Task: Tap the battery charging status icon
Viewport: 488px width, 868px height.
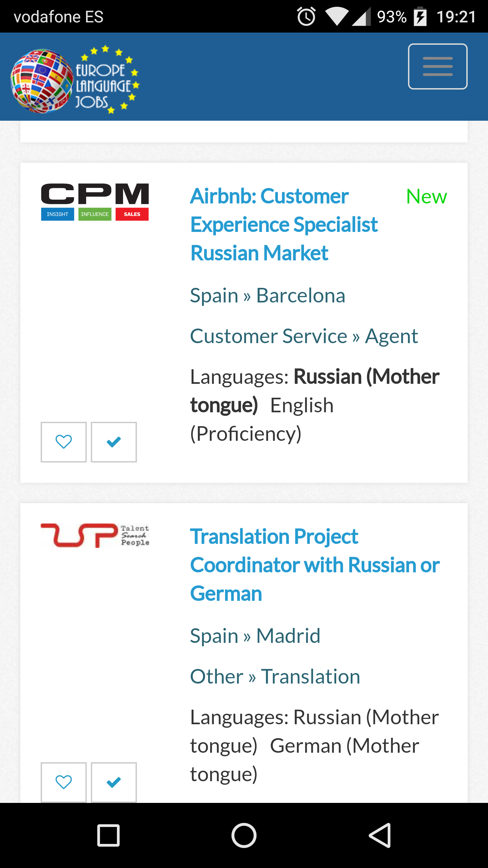Action: click(x=420, y=17)
